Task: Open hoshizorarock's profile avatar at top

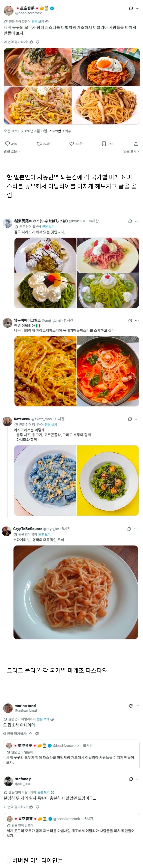Action: pyautogui.click(x=8, y=11)
